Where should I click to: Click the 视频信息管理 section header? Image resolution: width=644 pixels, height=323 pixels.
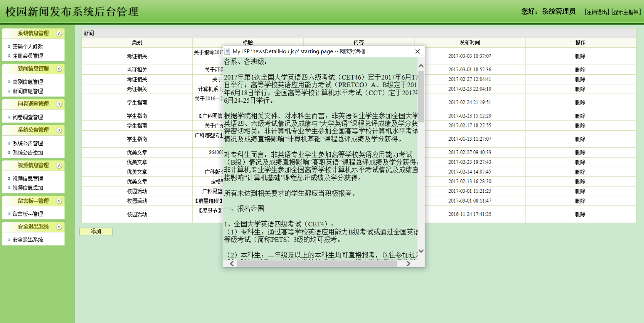tap(33, 165)
